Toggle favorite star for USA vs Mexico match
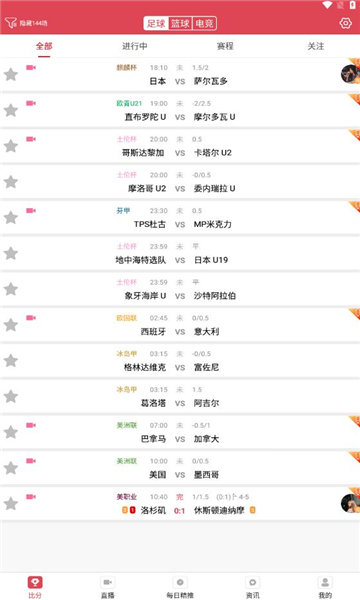360x600 pixels. [11, 468]
